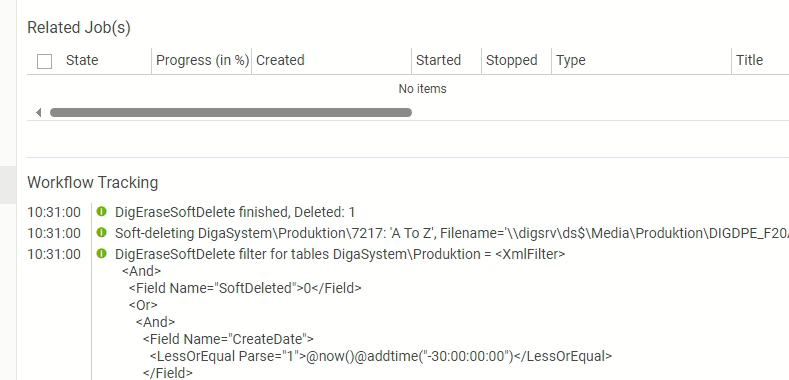Sort Related Jobs by State column

[82, 60]
